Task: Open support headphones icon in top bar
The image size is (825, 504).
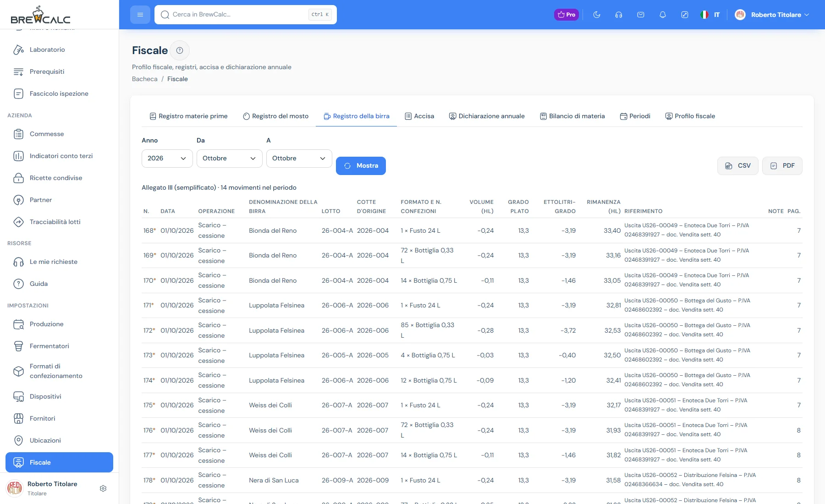Action: [x=619, y=15]
